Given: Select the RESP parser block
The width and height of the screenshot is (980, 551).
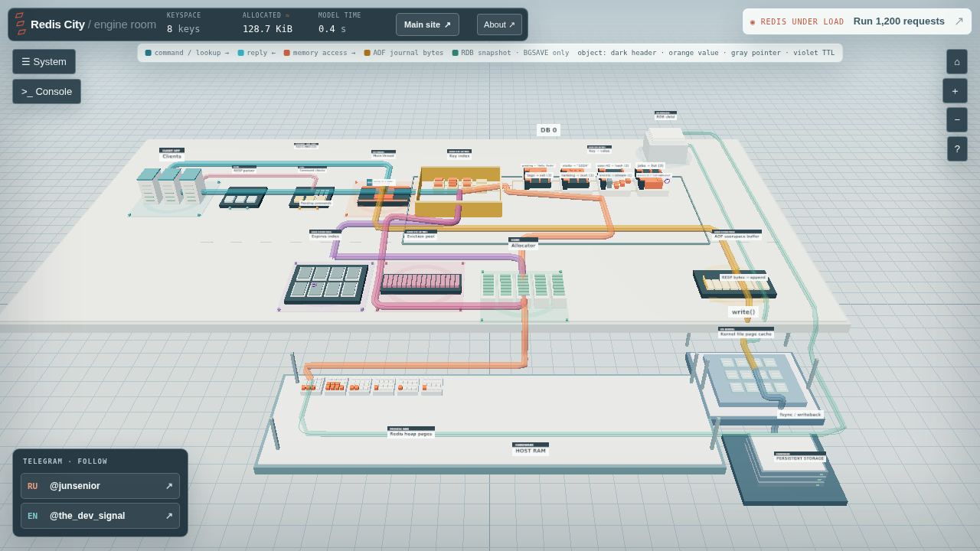Looking at the screenshot, I should [x=243, y=197].
